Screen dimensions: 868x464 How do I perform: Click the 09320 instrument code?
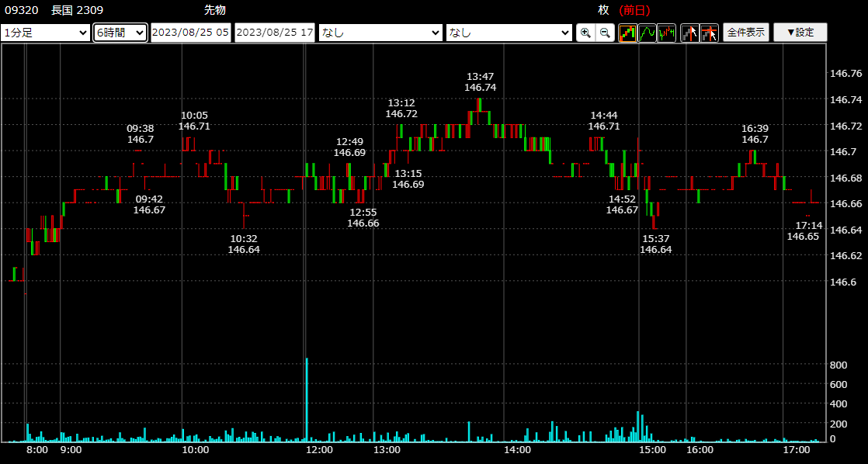[x=22, y=10]
